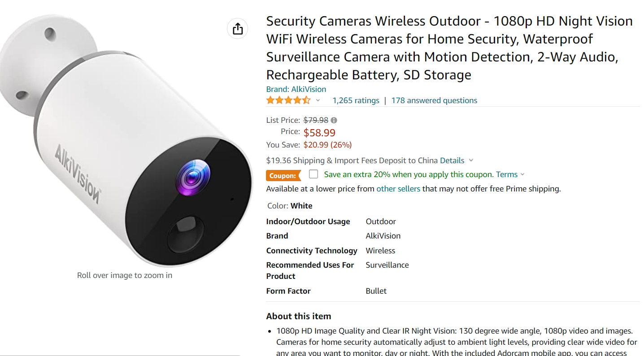Open the 178 answered questions link

coord(434,100)
